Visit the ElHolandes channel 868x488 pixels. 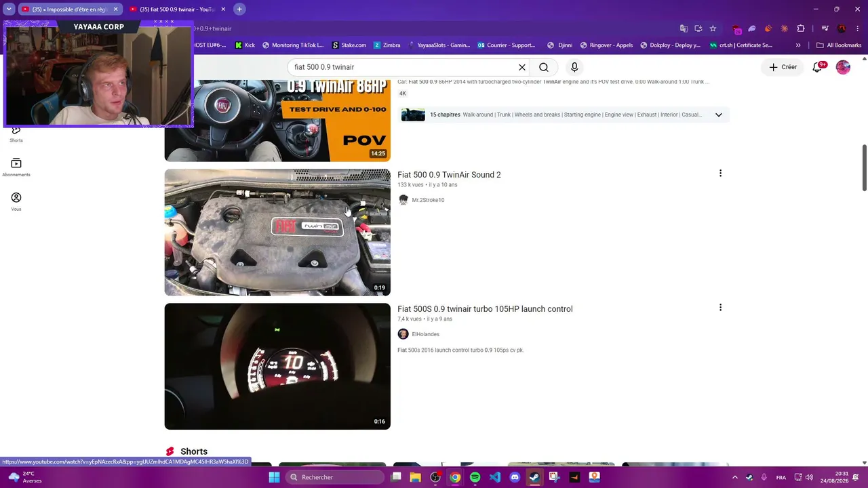tap(425, 334)
